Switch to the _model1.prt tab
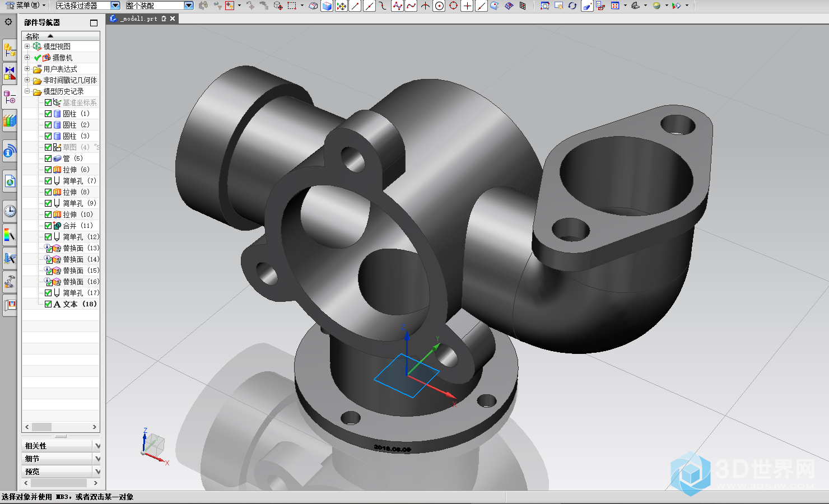The height and width of the screenshot is (504, 829). (x=138, y=18)
